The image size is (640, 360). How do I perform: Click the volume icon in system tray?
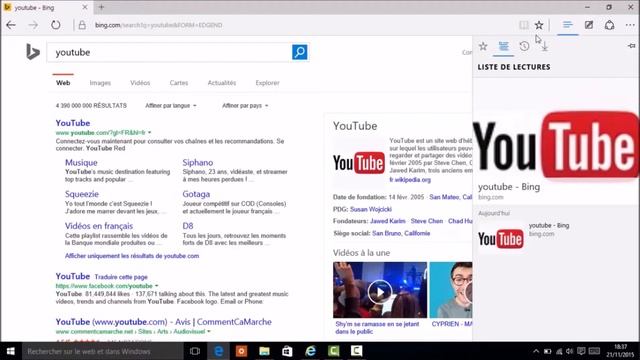(569, 351)
